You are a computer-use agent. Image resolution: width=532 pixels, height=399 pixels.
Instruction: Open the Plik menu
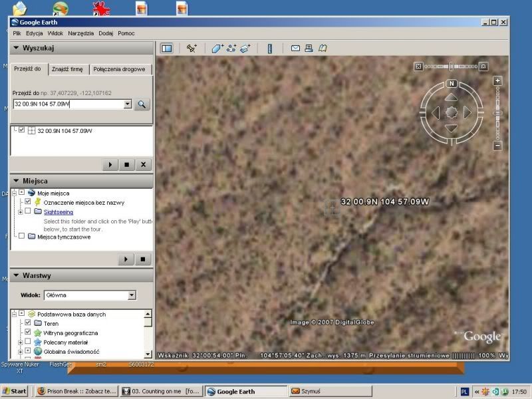coord(17,33)
